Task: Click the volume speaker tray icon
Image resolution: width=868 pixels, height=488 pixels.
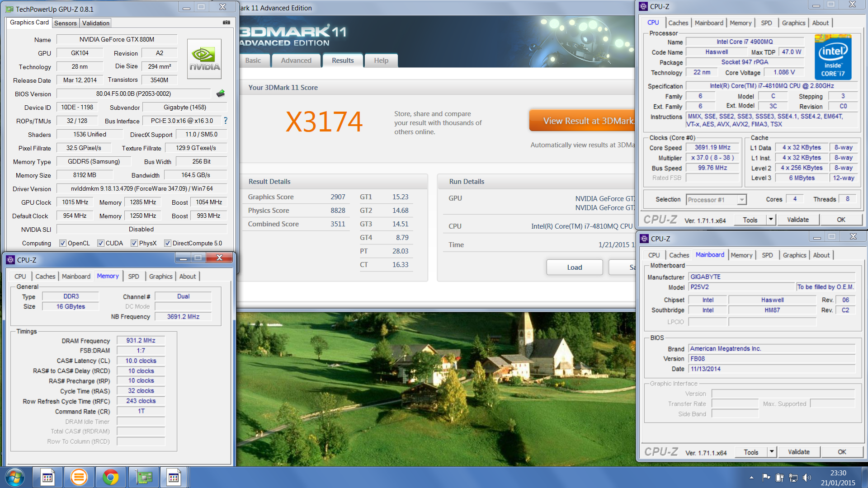Action: tap(807, 478)
